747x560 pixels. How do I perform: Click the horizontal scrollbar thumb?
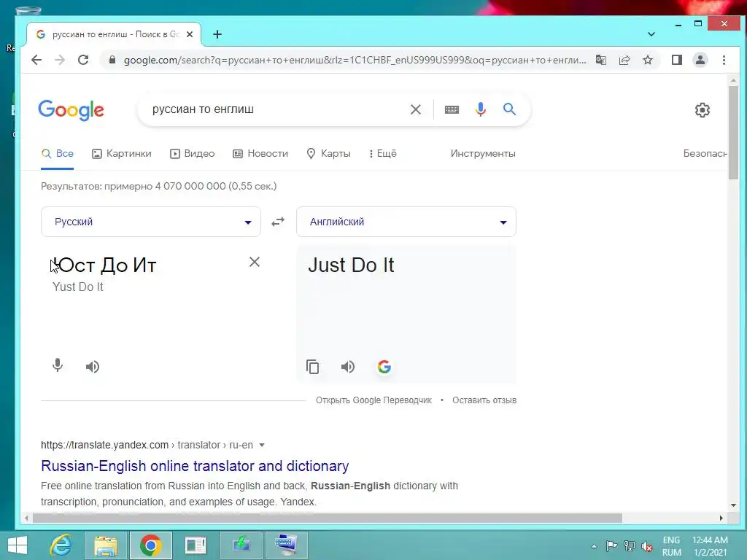[328, 518]
